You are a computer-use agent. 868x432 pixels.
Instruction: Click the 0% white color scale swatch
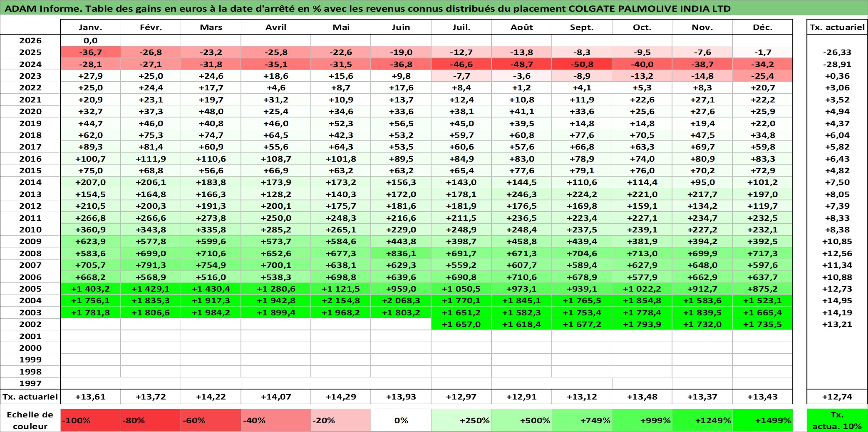pos(401,420)
